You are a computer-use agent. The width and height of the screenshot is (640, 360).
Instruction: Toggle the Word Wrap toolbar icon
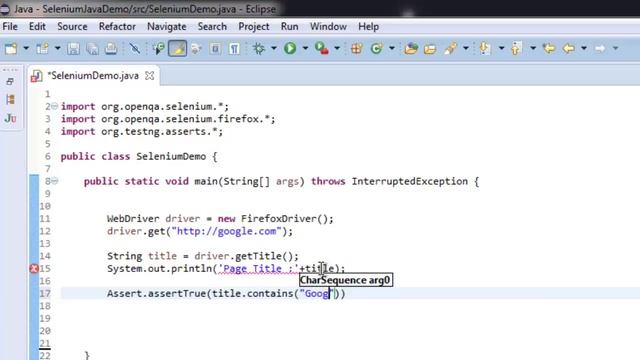pos(196,49)
